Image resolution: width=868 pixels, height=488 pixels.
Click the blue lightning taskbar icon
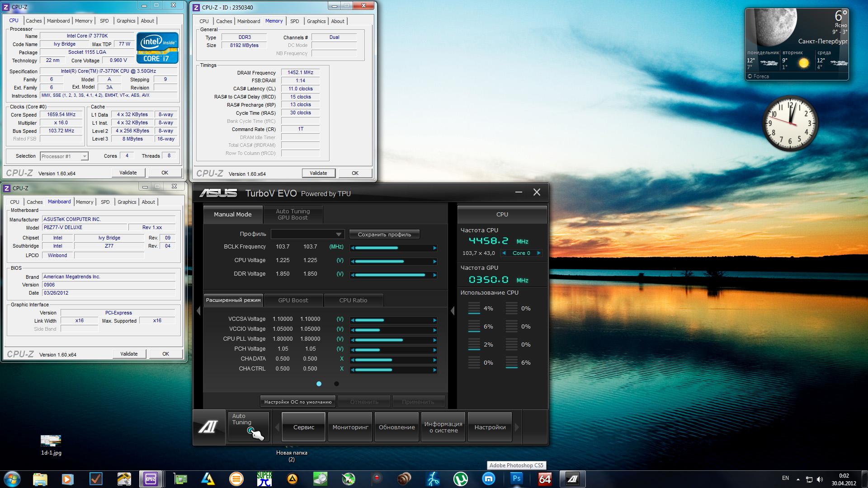pyautogui.click(x=432, y=479)
